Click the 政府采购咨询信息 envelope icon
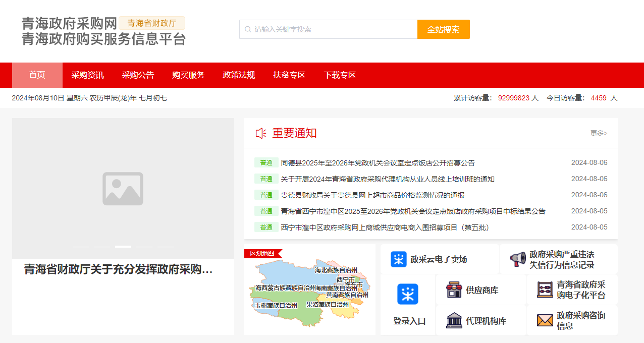Viewport: 644px width, 343px height. pyautogui.click(x=545, y=320)
